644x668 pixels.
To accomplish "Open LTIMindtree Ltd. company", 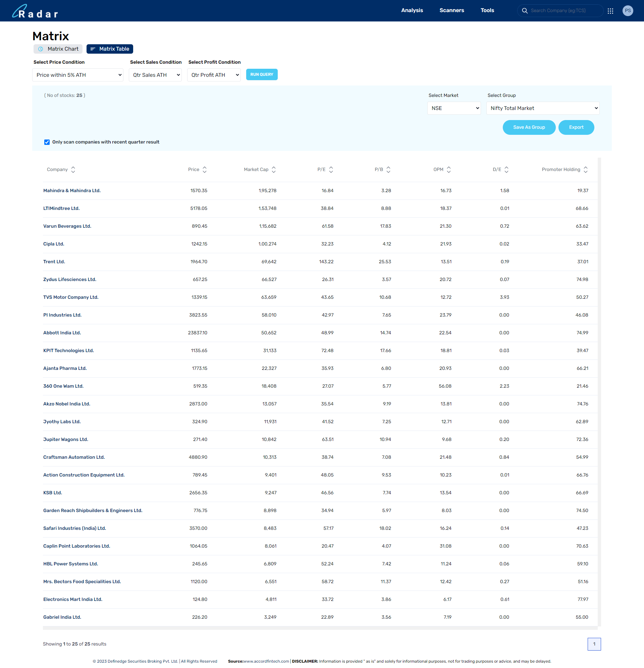I will tap(61, 208).
